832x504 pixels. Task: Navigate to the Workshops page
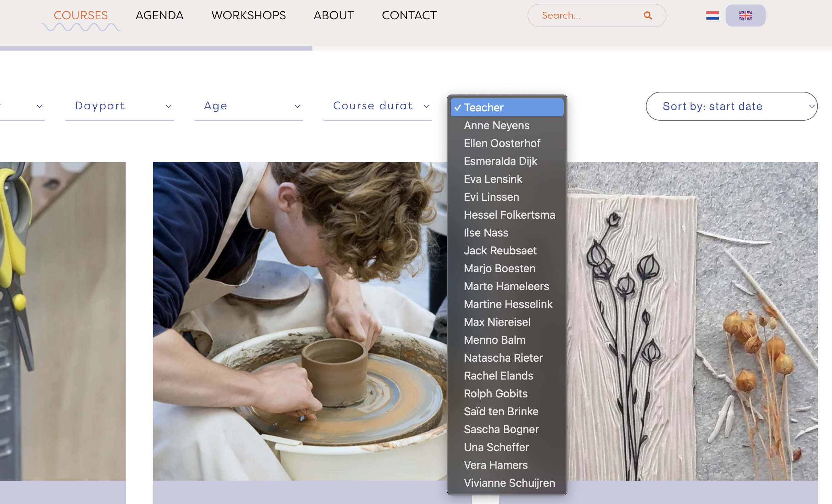point(248,15)
